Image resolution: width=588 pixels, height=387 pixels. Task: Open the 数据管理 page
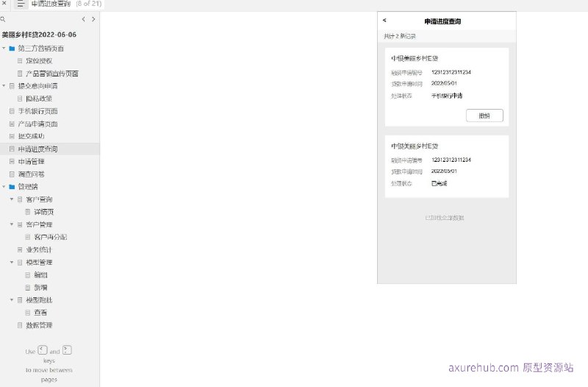pos(39,325)
